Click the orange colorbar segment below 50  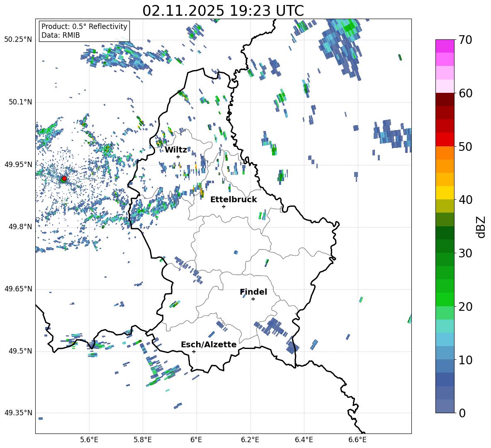click(x=445, y=153)
